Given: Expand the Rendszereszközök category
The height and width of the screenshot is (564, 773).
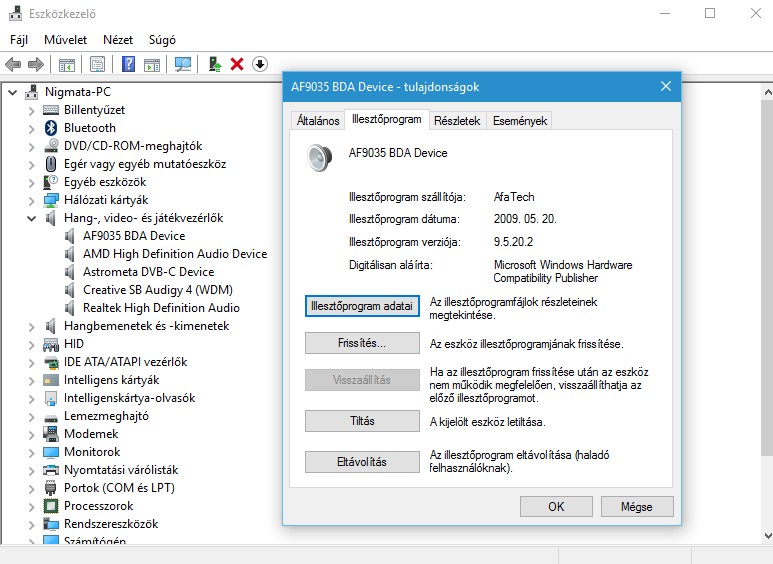Looking at the screenshot, I should [x=32, y=525].
